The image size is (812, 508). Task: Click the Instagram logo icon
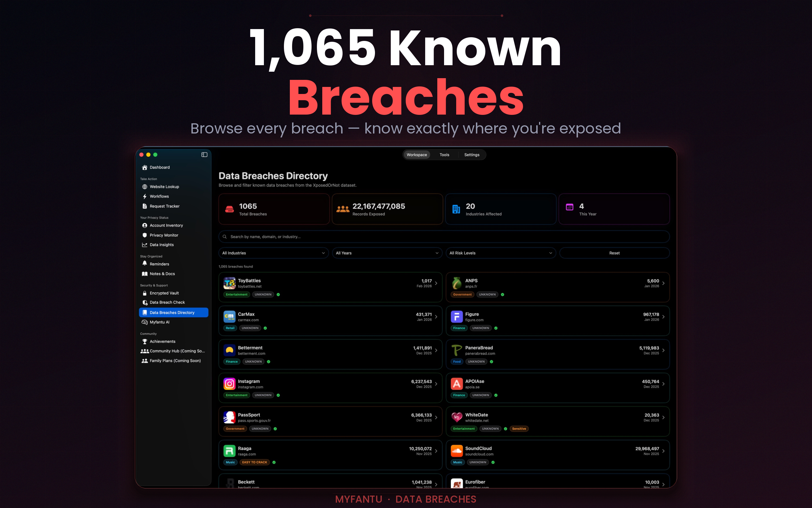(230, 384)
